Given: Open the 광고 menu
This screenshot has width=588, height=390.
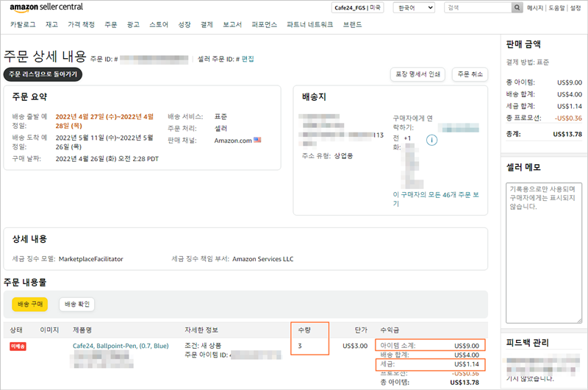Looking at the screenshot, I should 133,25.
